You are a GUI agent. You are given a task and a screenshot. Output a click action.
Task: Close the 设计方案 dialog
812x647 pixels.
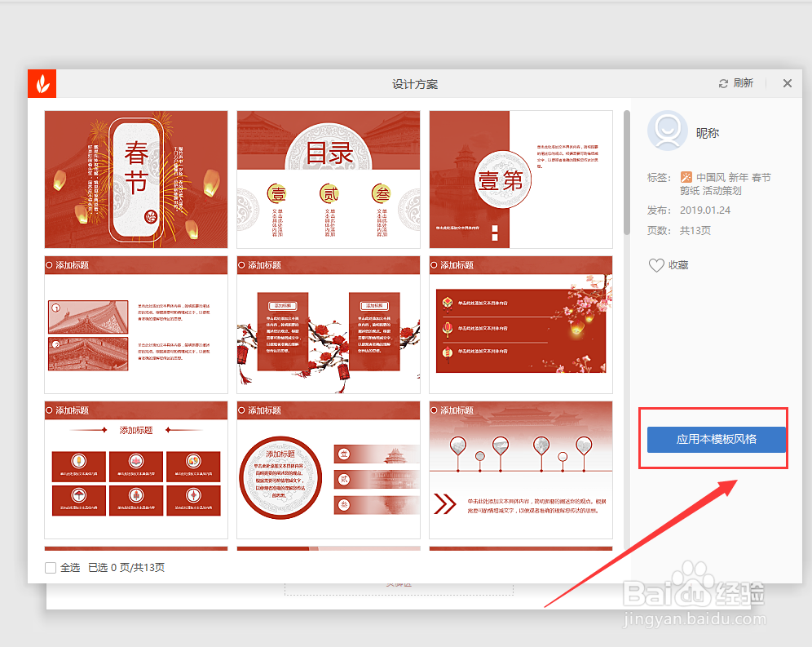(x=786, y=82)
